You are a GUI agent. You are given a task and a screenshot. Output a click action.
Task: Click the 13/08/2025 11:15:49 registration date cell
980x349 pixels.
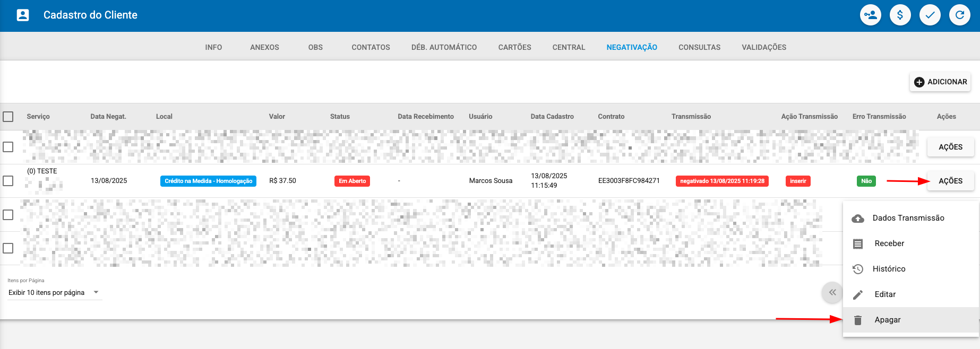pyautogui.click(x=549, y=181)
